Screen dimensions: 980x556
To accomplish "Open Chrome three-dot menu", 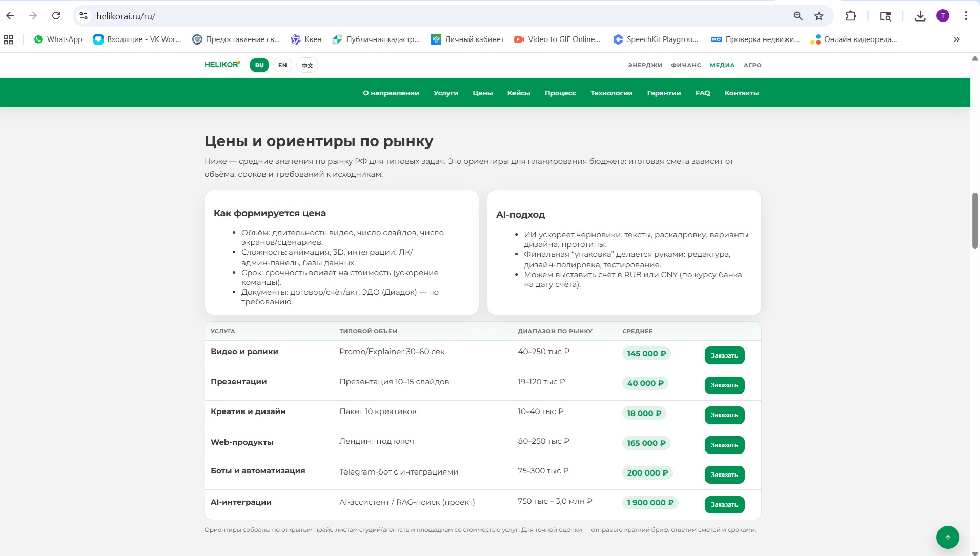I will (x=966, y=16).
